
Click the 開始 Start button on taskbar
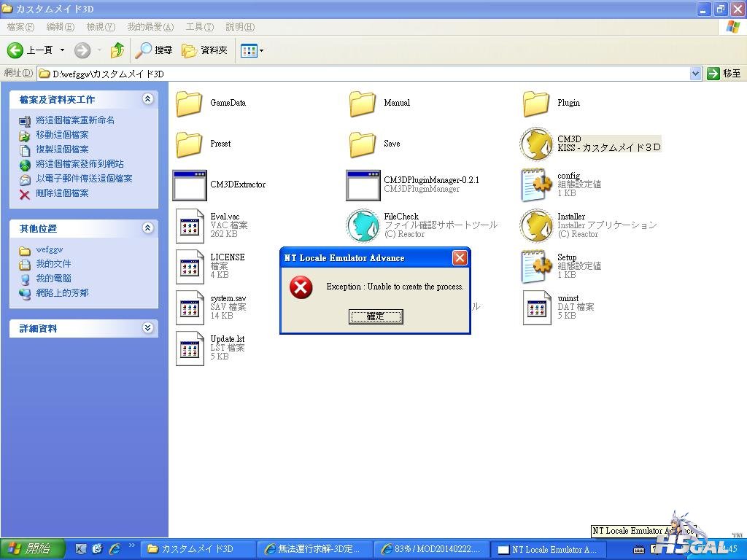coord(31,549)
